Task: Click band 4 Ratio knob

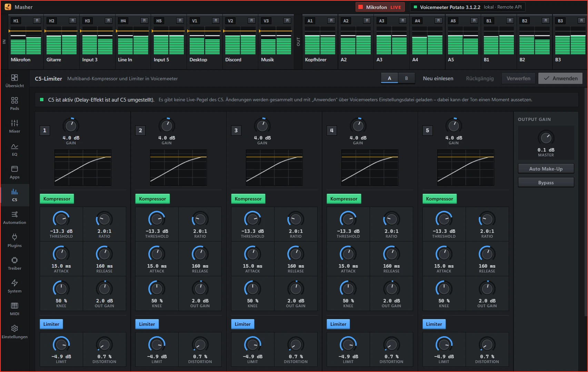Action: click(x=391, y=219)
